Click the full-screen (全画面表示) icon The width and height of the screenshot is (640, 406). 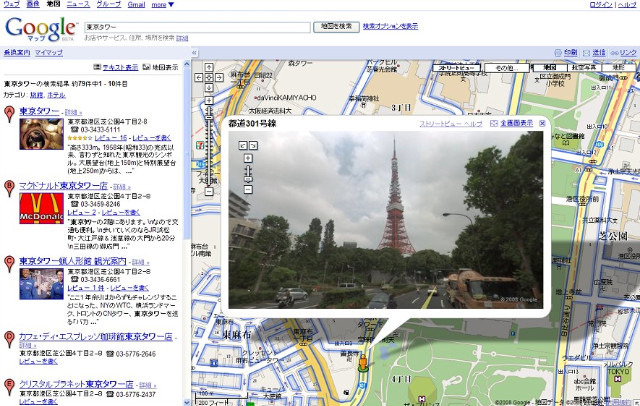tap(493, 123)
